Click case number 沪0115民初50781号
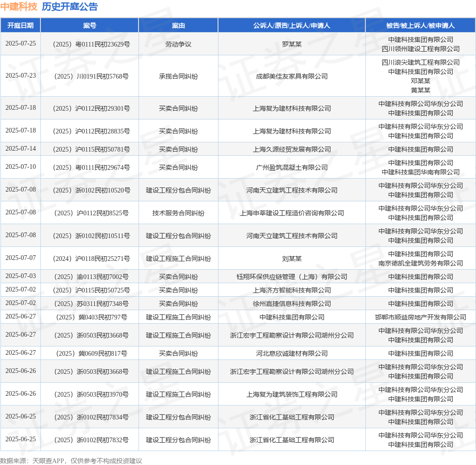Image resolution: width=476 pixels, height=465 pixels. pyautogui.click(x=92, y=149)
